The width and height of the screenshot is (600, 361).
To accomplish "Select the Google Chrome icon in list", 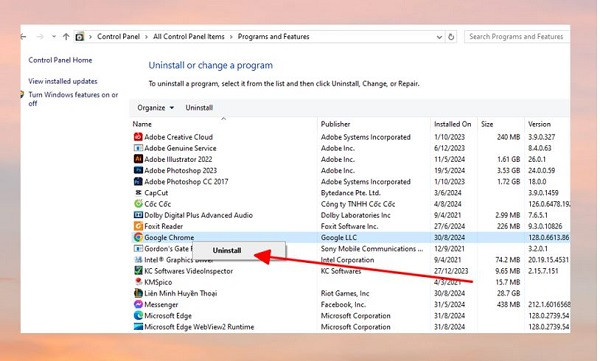I will pos(138,237).
